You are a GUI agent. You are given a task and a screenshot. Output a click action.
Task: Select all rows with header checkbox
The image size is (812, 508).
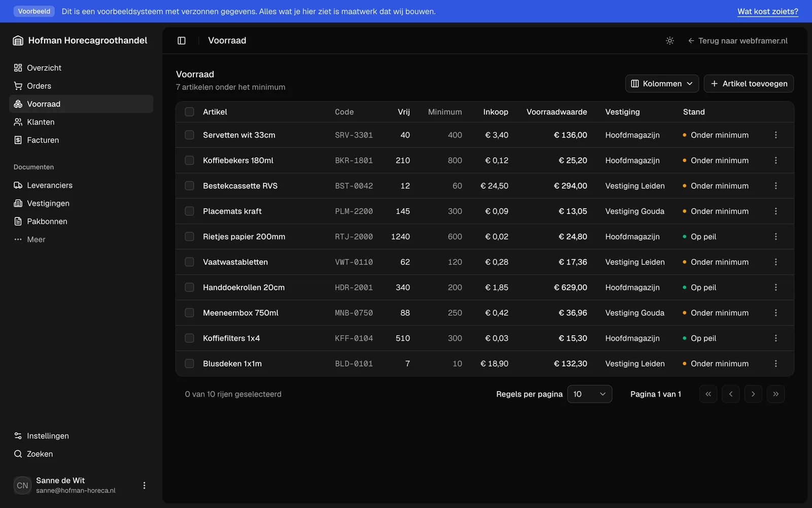189,112
